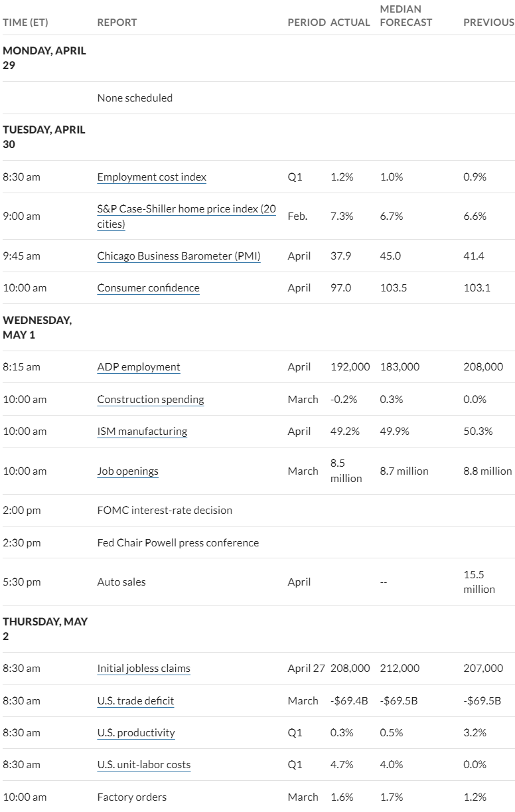Click the ISM manufacturing link

142,432
